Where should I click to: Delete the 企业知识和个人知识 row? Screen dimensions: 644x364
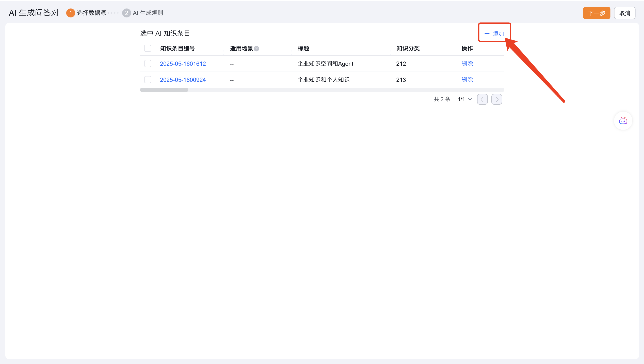pyautogui.click(x=467, y=80)
